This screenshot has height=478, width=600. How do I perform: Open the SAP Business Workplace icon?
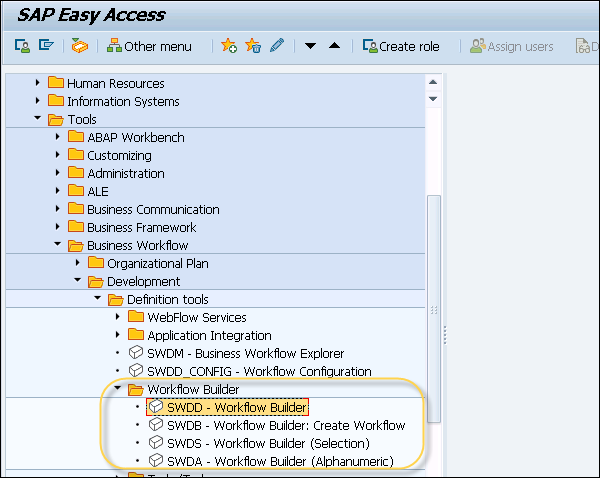point(80,46)
